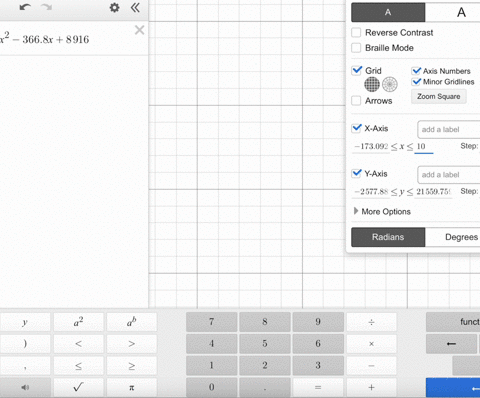Tap the plus key on the keypad
Image resolution: width=480 pixels, height=398 pixels.
tap(371, 387)
